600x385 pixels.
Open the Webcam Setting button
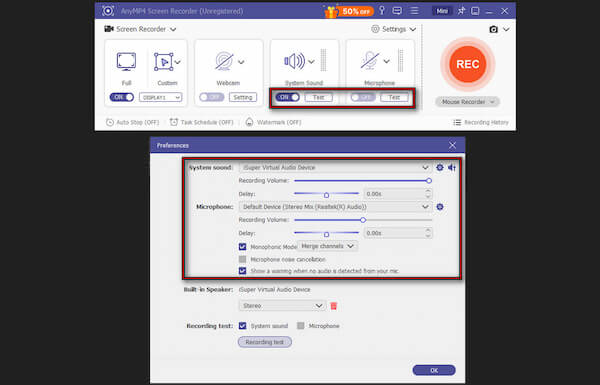(243, 97)
